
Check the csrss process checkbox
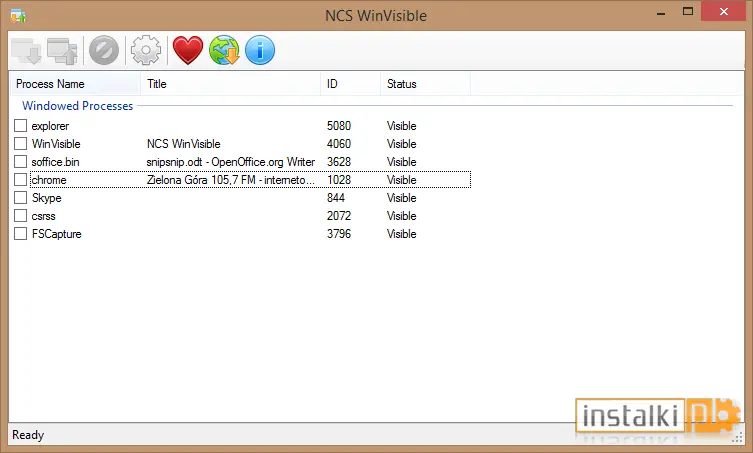20,216
